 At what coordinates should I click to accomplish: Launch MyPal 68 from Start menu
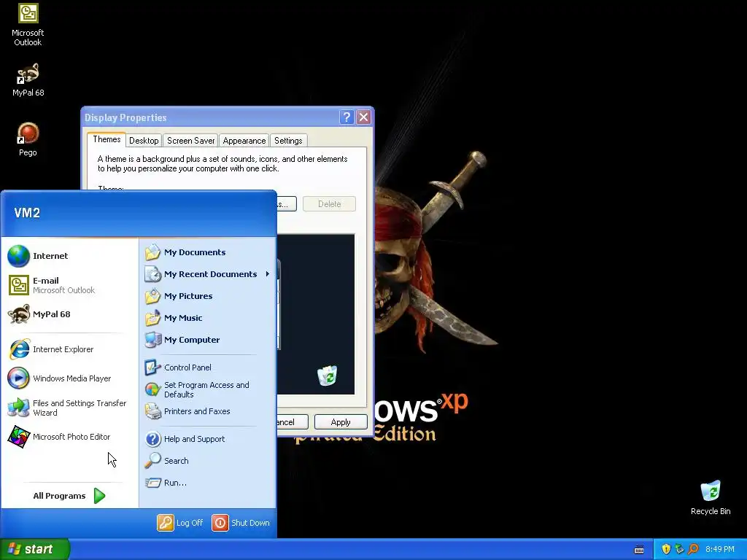pos(70,314)
